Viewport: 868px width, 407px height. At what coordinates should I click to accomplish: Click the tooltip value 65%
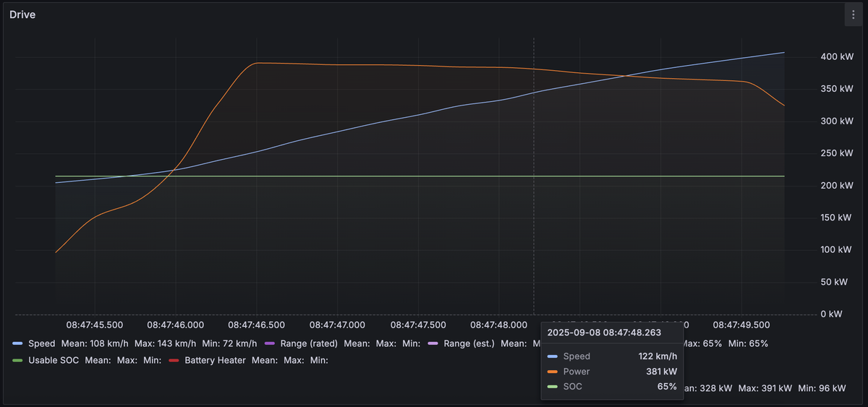668,387
